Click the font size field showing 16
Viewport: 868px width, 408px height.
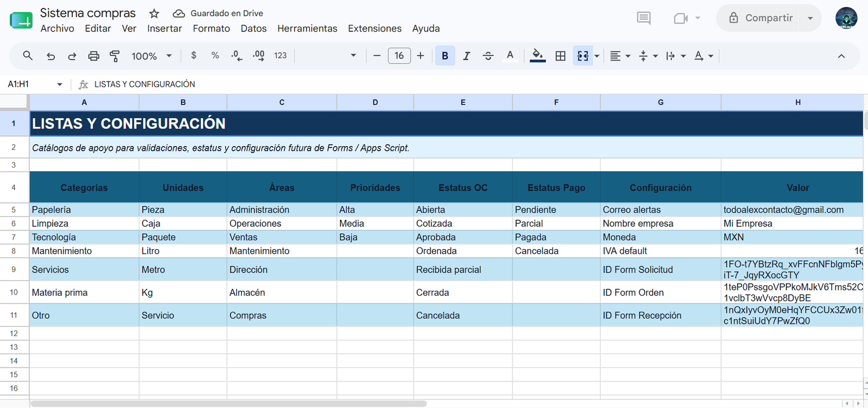399,55
